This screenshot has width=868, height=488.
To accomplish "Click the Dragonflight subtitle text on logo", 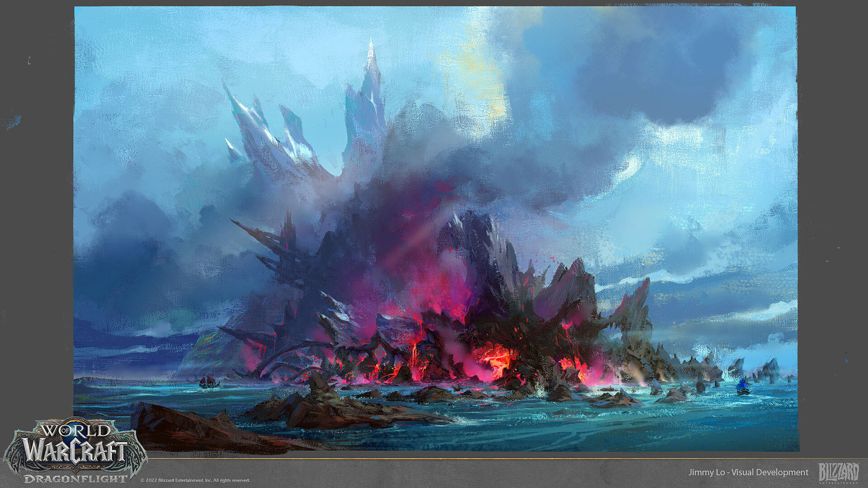I will (x=75, y=479).
